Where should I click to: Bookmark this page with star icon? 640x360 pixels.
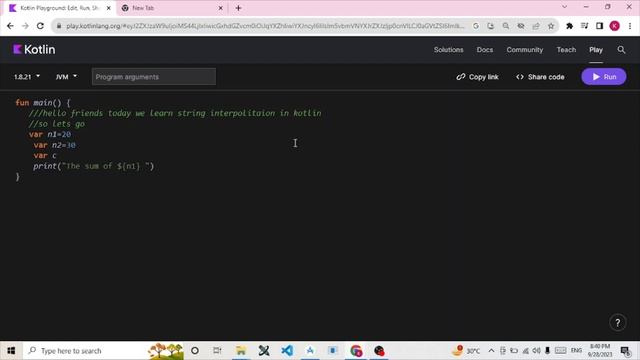click(x=551, y=26)
